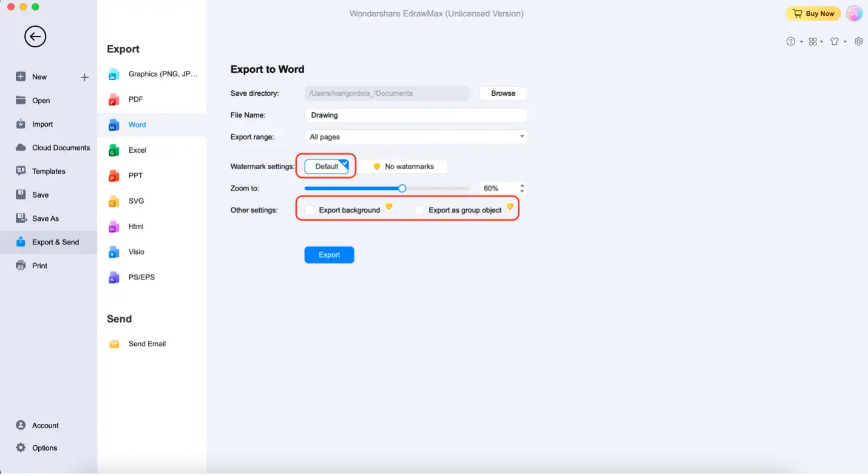The width and height of the screenshot is (868, 476).
Task: Open the Templates menu item
Action: click(x=49, y=172)
